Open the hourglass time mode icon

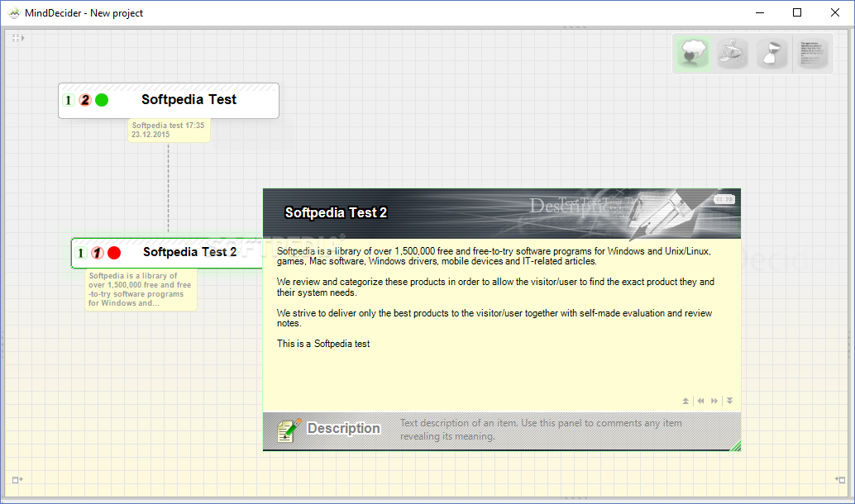coord(771,54)
